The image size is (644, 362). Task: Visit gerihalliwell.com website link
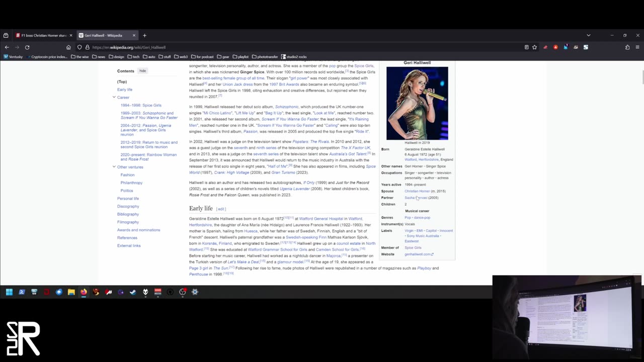(x=419, y=254)
